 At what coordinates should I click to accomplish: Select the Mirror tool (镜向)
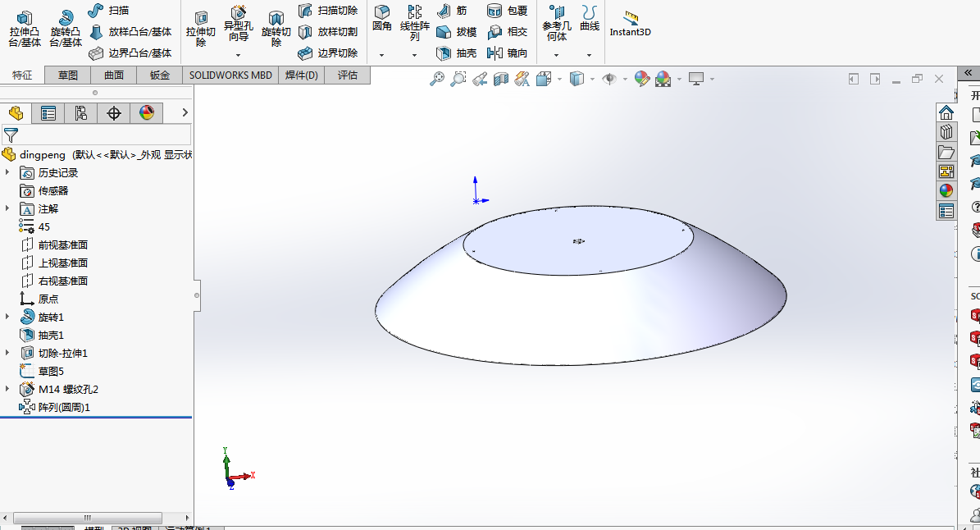click(508, 53)
